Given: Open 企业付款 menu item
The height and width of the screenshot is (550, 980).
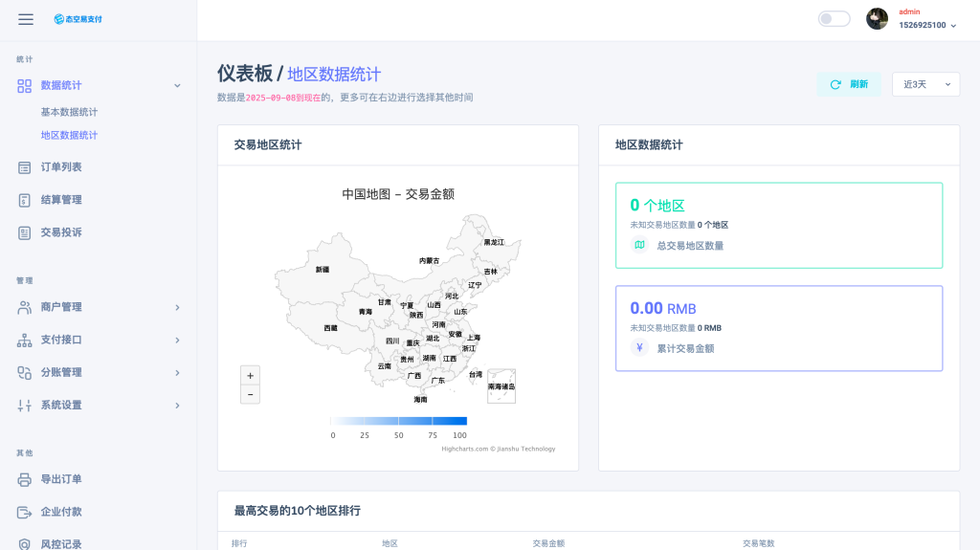Looking at the screenshot, I should (61, 512).
